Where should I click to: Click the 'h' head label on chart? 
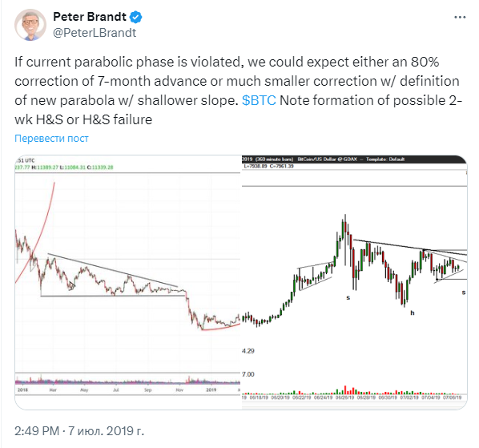[x=412, y=313]
